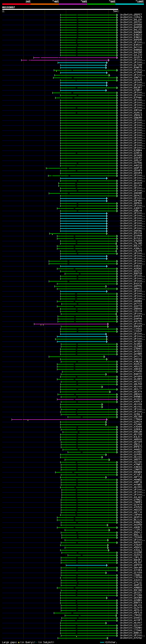This screenshot has height=644, width=146.
Task: Select hit label UniRef100_Q7RPR3
Action: tap(131, 349)
